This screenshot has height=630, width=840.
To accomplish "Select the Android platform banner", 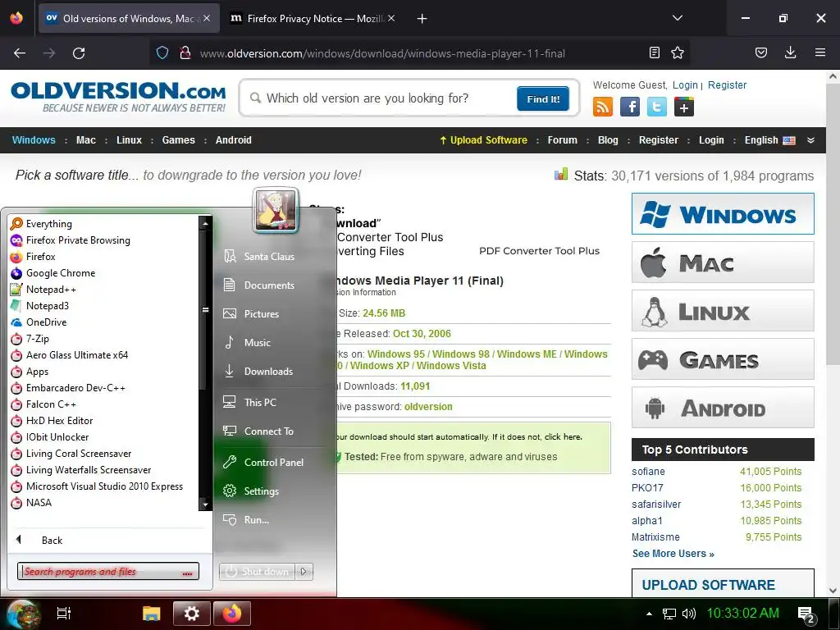I will point(723,408).
